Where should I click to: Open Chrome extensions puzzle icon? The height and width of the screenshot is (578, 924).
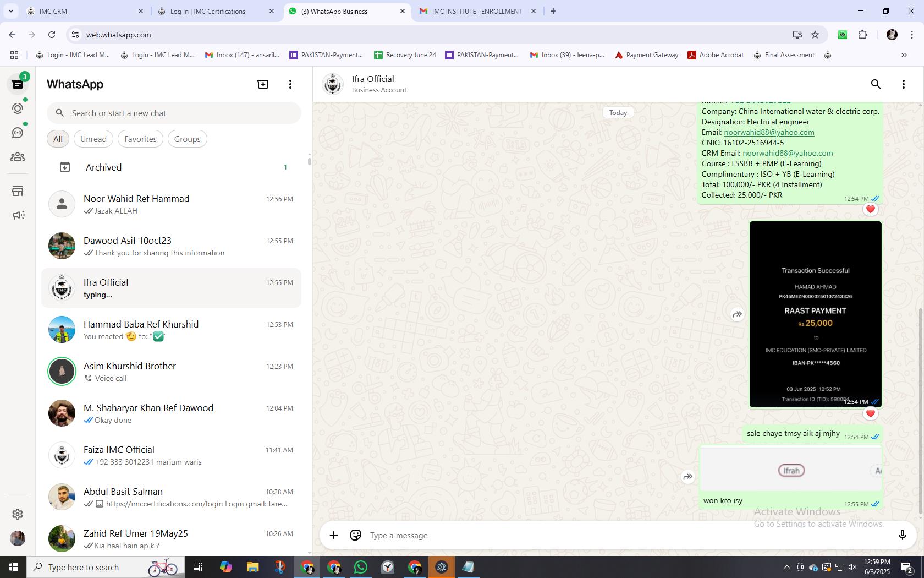[x=862, y=35]
